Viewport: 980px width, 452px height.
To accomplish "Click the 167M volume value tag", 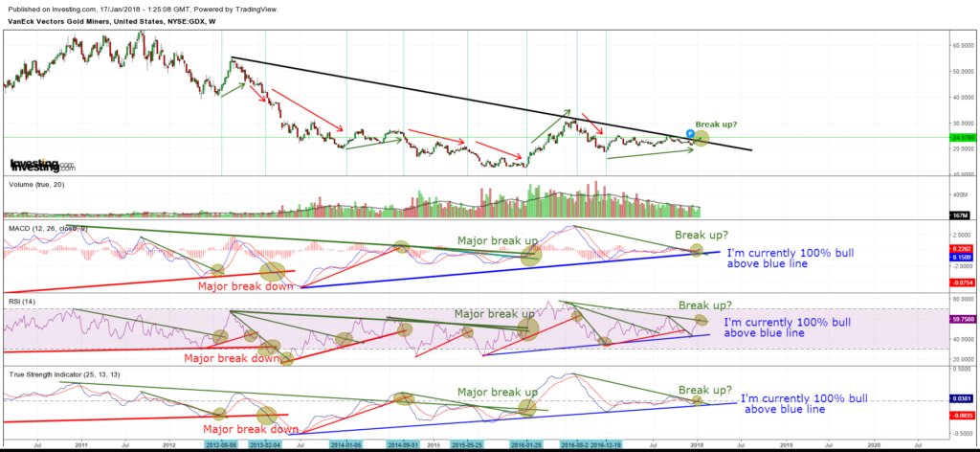I will pyautogui.click(x=961, y=215).
